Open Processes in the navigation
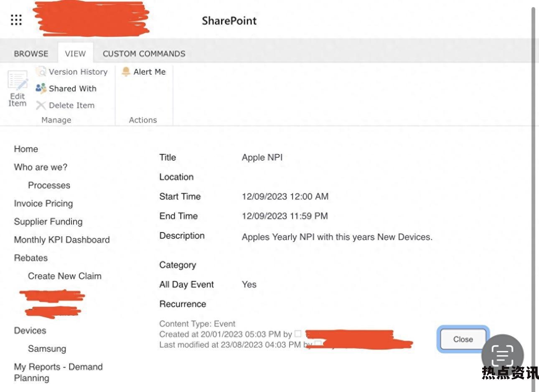The image size is (539, 392). pos(49,185)
